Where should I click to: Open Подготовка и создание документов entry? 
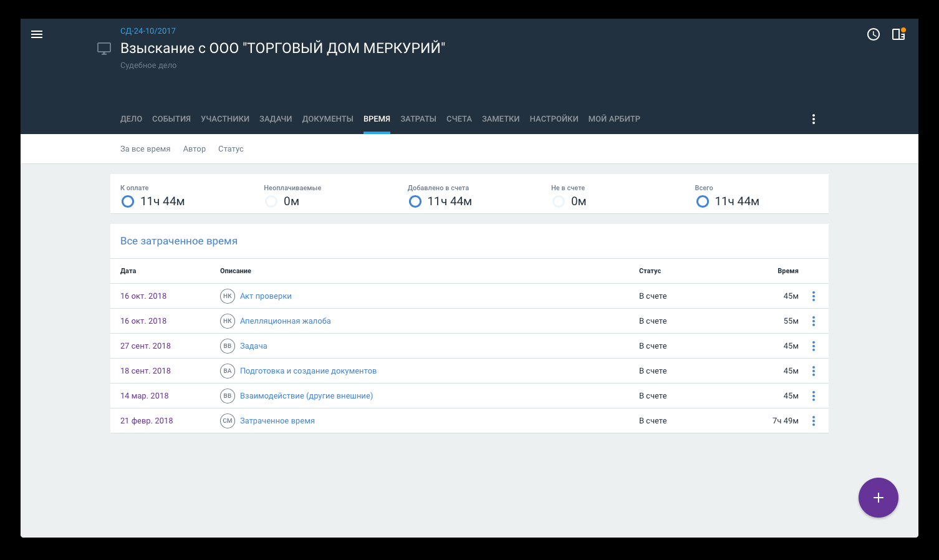click(x=308, y=371)
